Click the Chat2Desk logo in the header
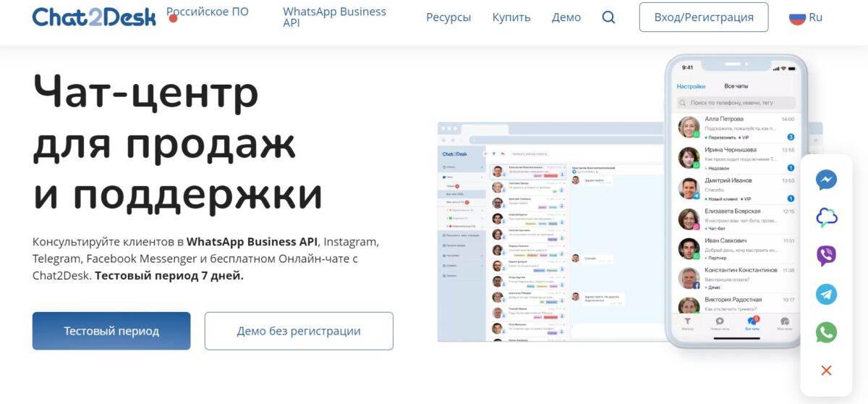 coord(94,17)
